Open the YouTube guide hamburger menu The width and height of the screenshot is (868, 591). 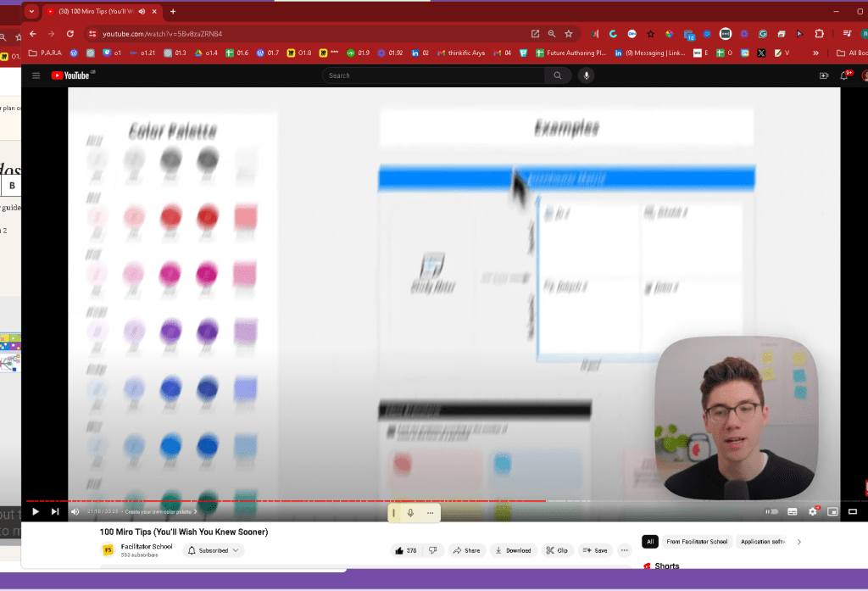(x=36, y=75)
